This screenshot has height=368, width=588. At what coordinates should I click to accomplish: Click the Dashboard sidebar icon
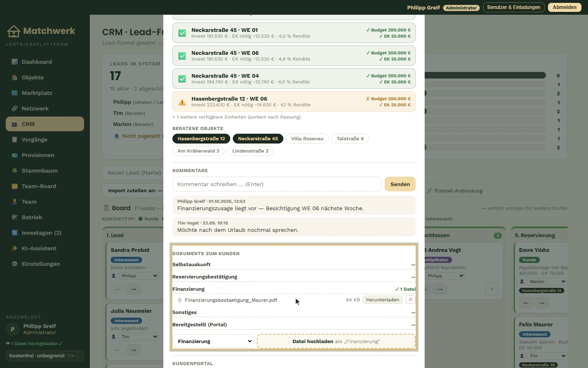point(15,62)
